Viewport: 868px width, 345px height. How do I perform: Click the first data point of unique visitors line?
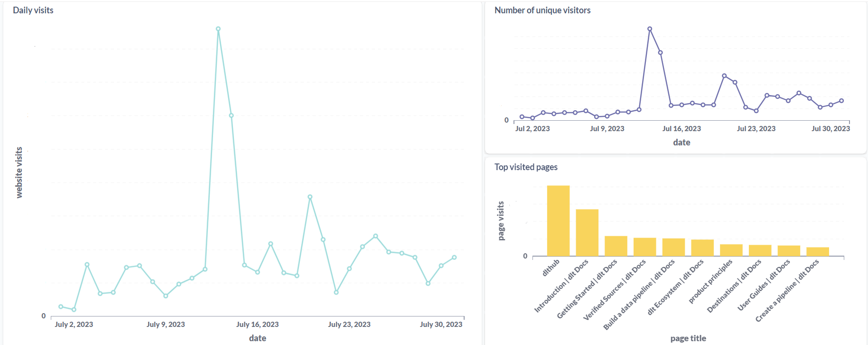tap(522, 117)
